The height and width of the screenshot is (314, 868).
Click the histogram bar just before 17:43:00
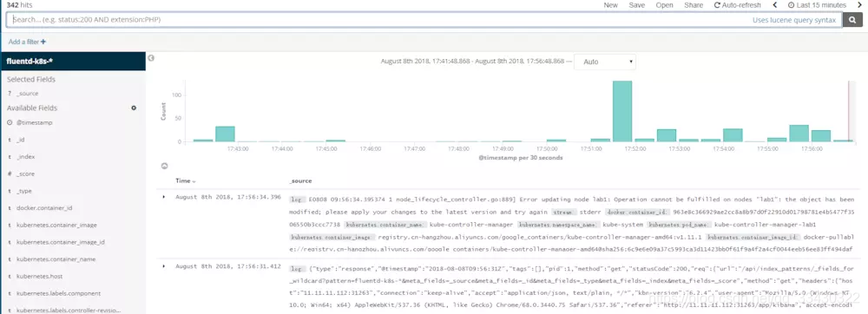point(225,134)
